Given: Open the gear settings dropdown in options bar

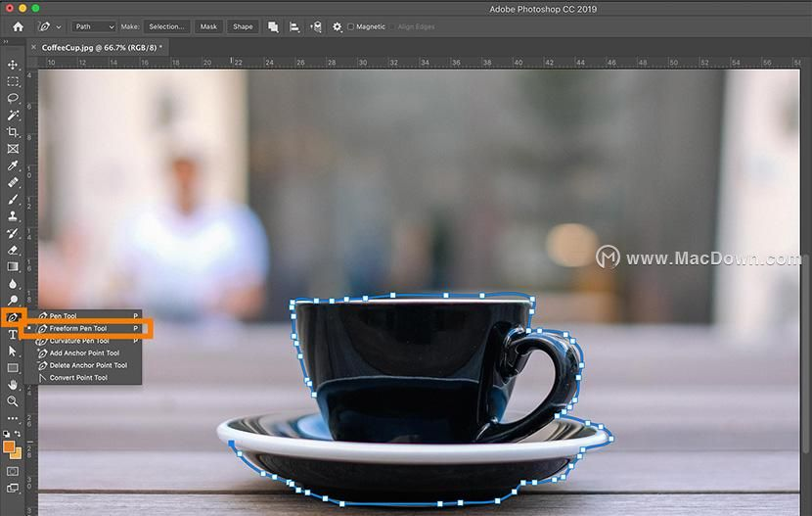Looking at the screenshot, I should point(338,26).
